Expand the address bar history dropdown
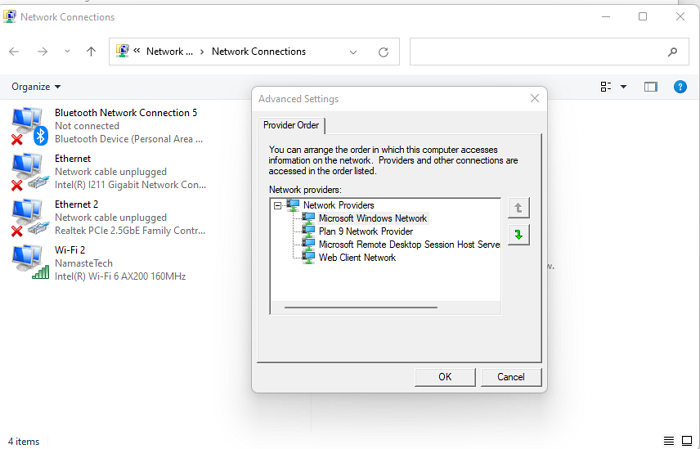Image resolution: width=700 pixels, height=449 pixels. click(353, 52)
